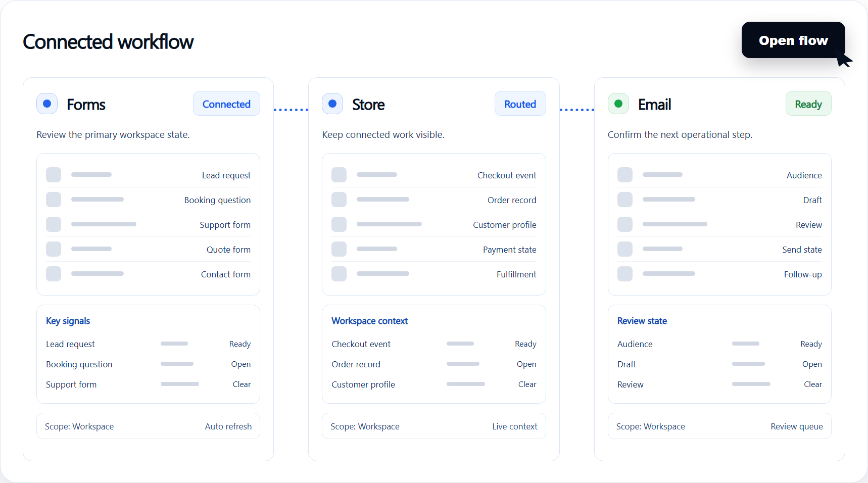The image size is (868, 483).
Task: Click the Connected badge on Forms card
Action: pyautogui.click(x=226, y=104)
